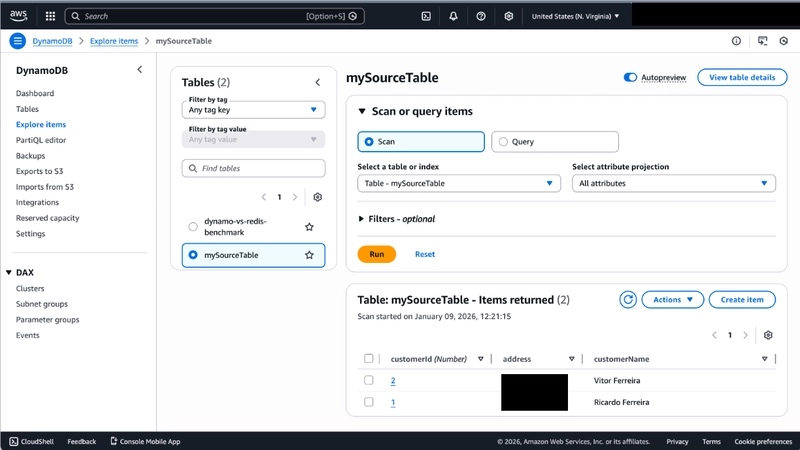The image size is (800, 450).
Task: Open the info panel icon
Action: click(736, 41)
